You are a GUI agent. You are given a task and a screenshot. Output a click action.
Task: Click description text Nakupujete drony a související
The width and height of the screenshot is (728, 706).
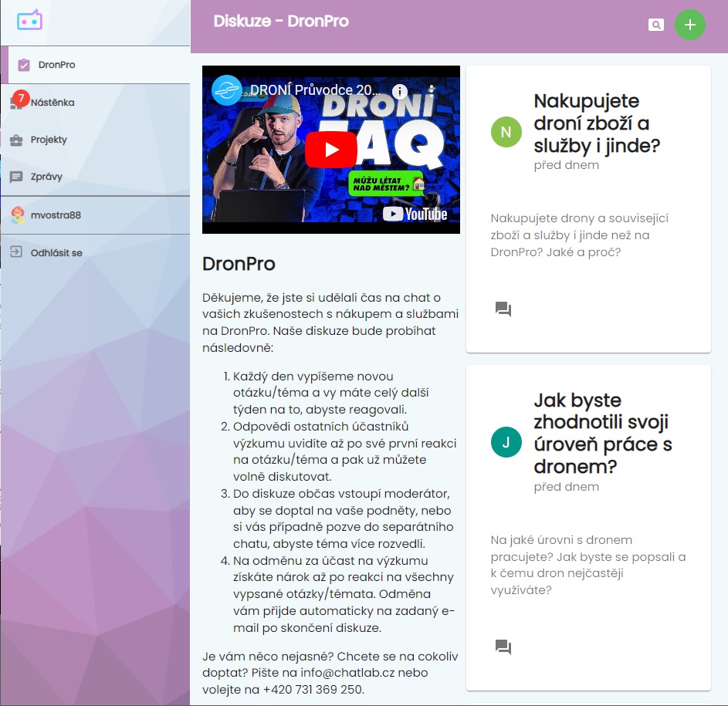click(580, 235)
